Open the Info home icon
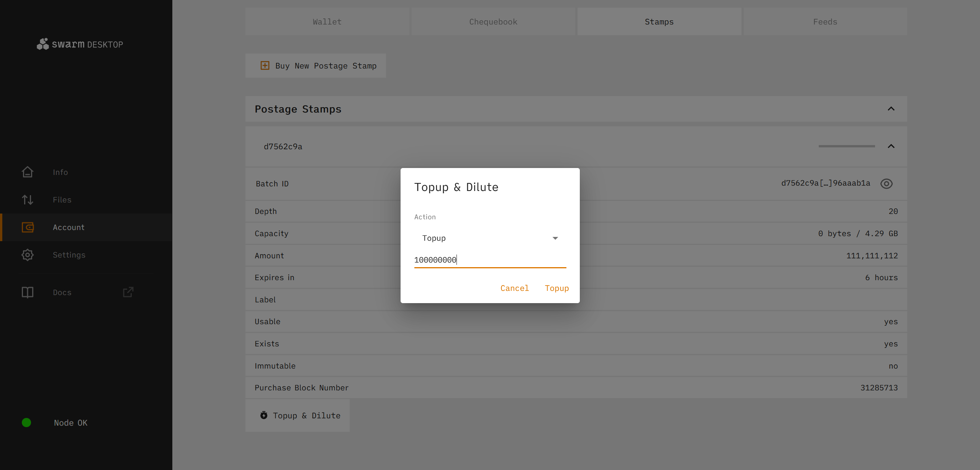This screenshot has height=470, width=980. [28, 172]
